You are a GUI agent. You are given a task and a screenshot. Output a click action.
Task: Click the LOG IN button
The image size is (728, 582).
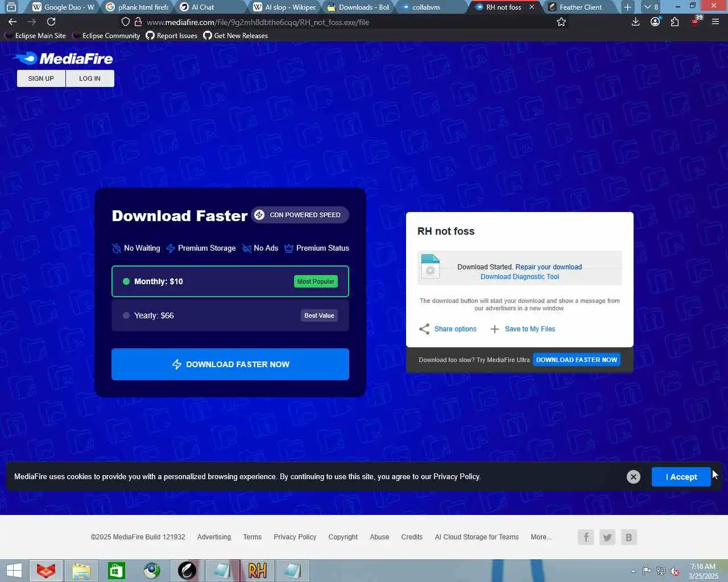(90, 78)
